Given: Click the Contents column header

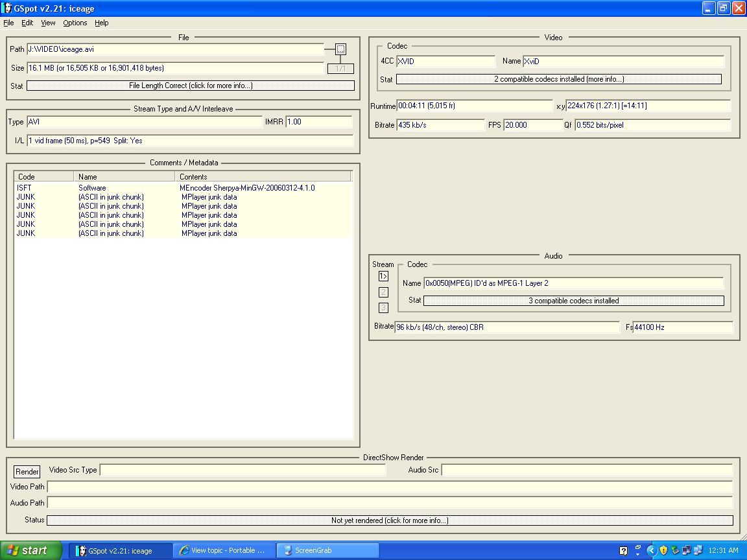Looking at the screenshot, I should 263,177.
